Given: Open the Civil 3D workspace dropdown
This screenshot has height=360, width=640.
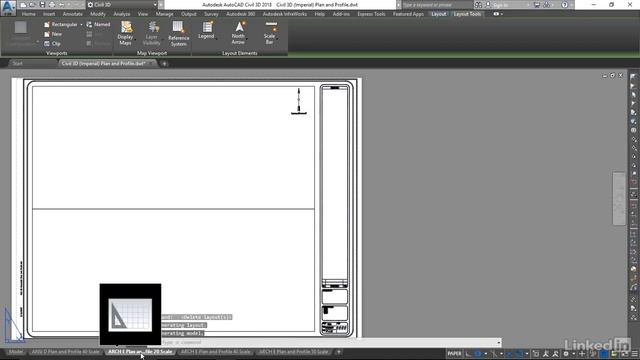Looking at the screenshot, I should 122,5.
